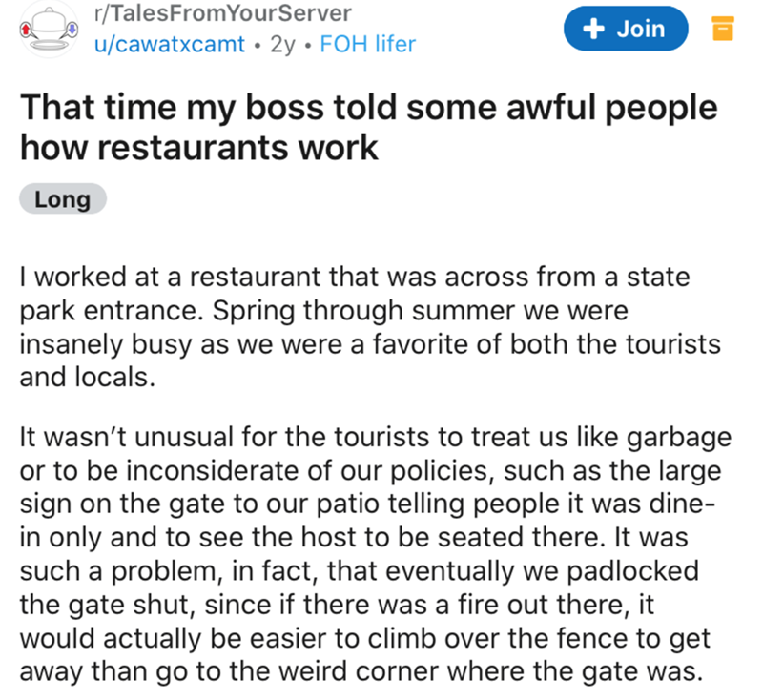
Task: Click the words "insanely busy"
Action: 90,343
